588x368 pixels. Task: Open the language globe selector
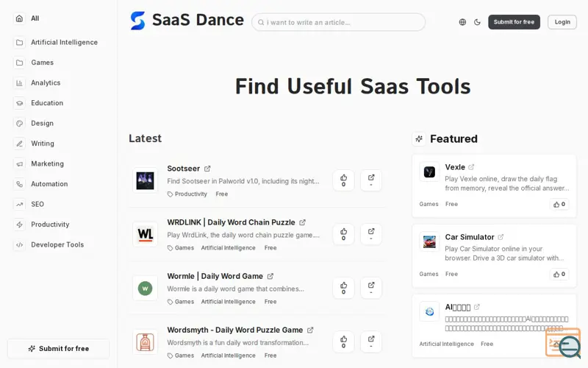click(462, 22)
